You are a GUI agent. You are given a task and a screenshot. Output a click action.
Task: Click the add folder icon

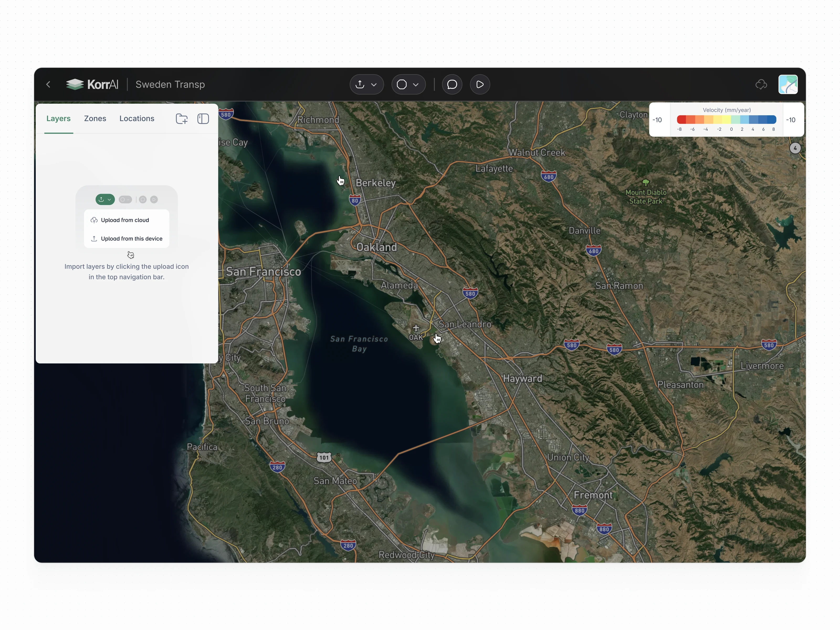182,119
